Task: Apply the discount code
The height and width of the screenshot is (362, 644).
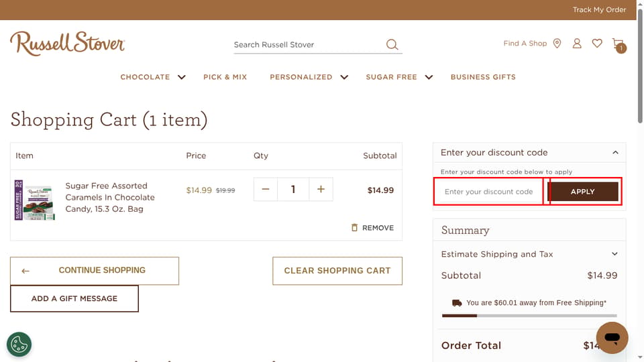Action: [582, 192]
